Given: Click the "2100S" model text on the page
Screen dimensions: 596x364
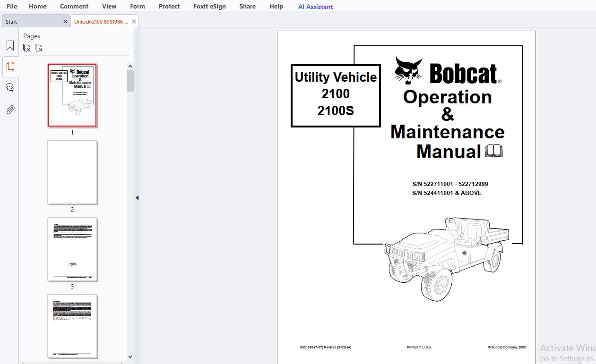Looking at the screenshot, I should (336, 111).
